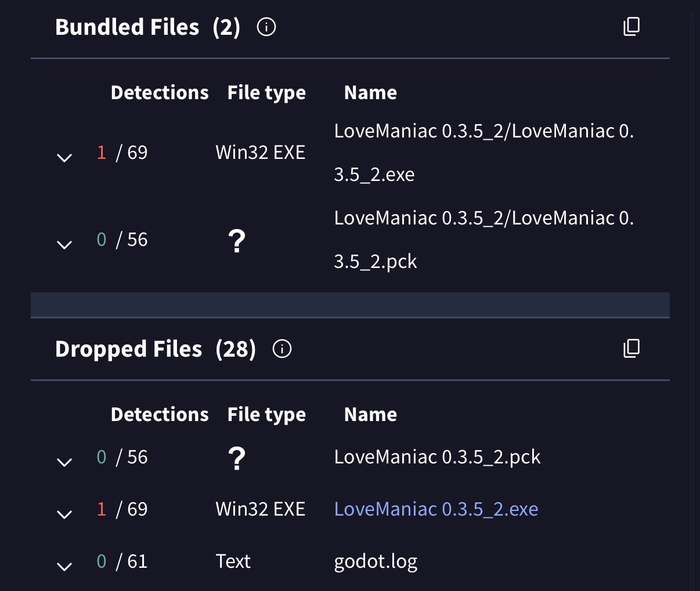
Task: Click the Name header in Bundled Files
Action: tap(370, 93)
